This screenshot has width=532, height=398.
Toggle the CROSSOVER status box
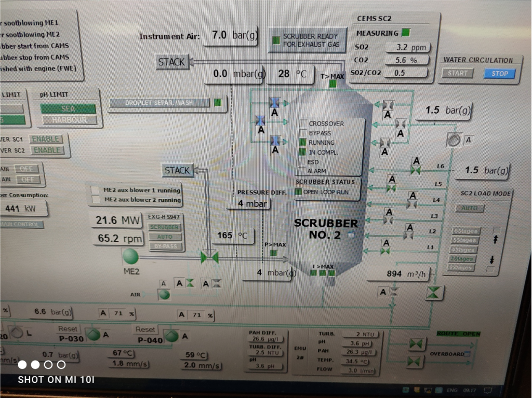303,123
